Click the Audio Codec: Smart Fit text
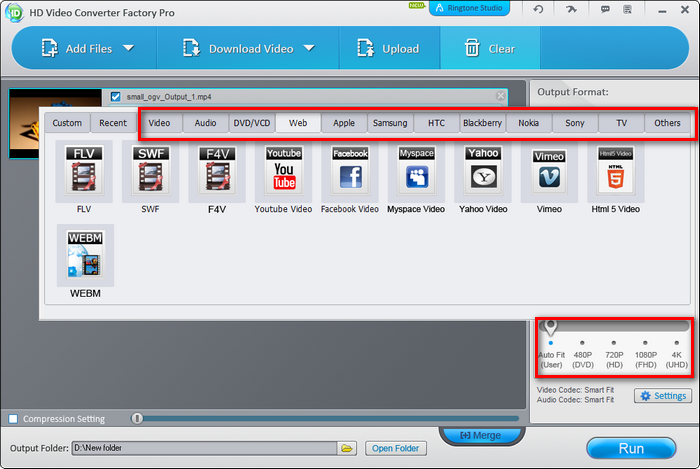 pos(575,400)
